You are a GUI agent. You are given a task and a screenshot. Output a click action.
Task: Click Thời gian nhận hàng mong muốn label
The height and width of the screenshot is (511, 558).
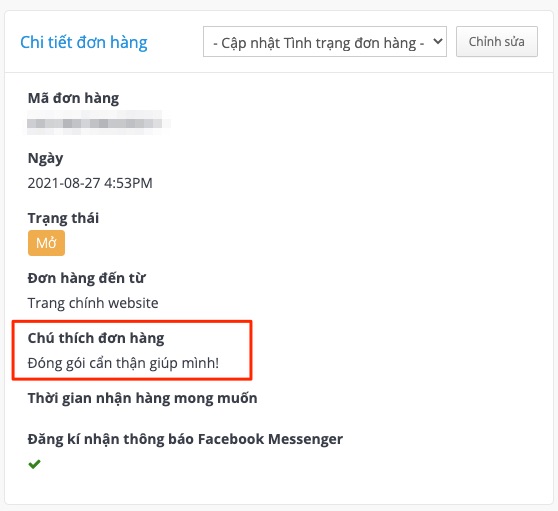pyautogui.click(x=142, y=398)
